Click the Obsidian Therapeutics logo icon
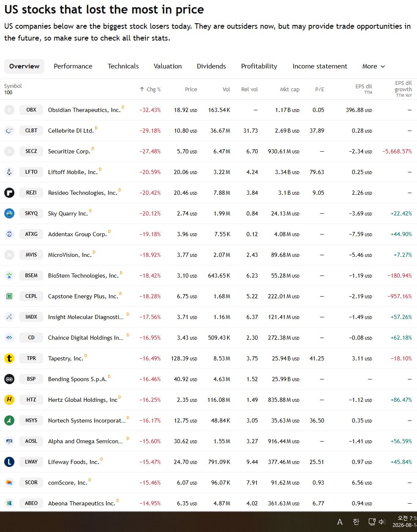The image size is (417, 532). pyautogui.click(x=9, y=110)
